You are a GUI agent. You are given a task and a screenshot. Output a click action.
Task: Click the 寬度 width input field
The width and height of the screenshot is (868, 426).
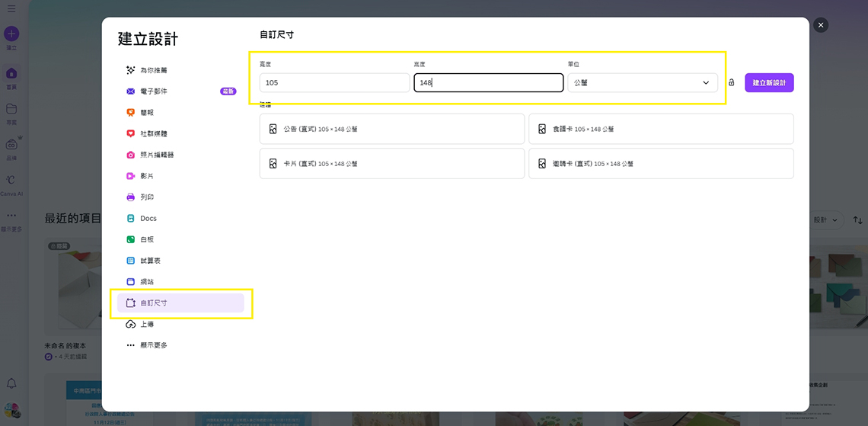(334, 82)
